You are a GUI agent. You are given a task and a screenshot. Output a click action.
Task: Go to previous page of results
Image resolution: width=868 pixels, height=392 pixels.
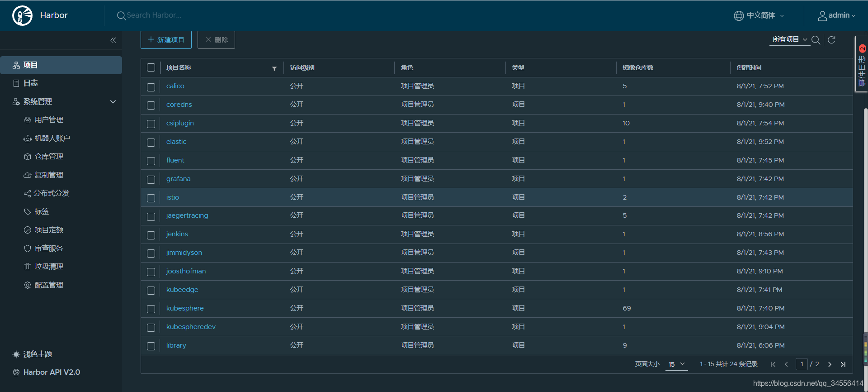786,364
